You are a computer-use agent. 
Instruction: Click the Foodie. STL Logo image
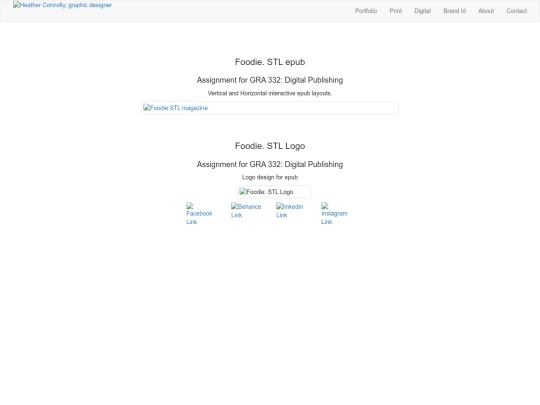point(274,192)
